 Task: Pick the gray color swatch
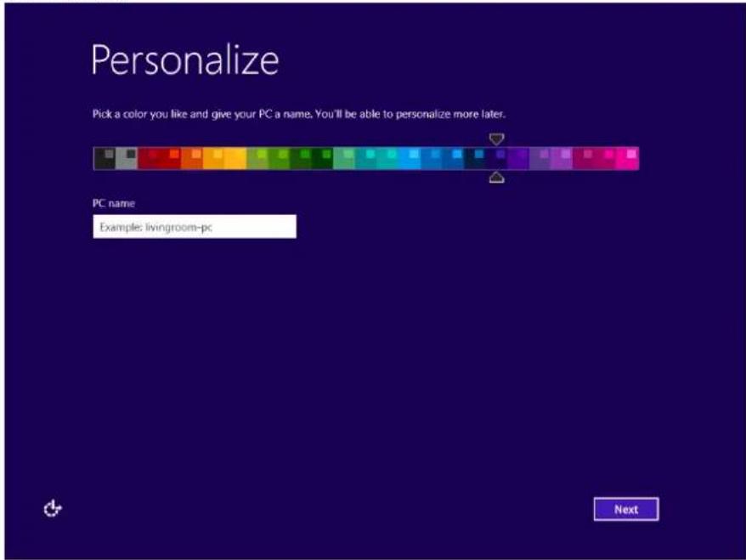[127, 158]
